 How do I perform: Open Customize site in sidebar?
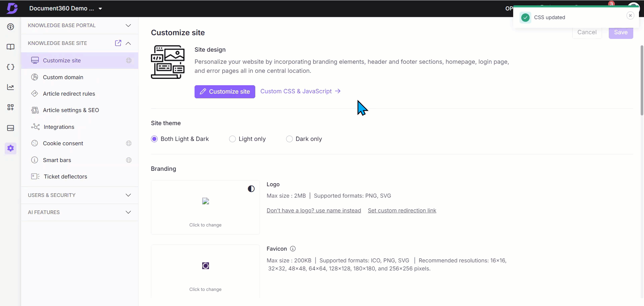pyautogui.click(x=80, y=60)
